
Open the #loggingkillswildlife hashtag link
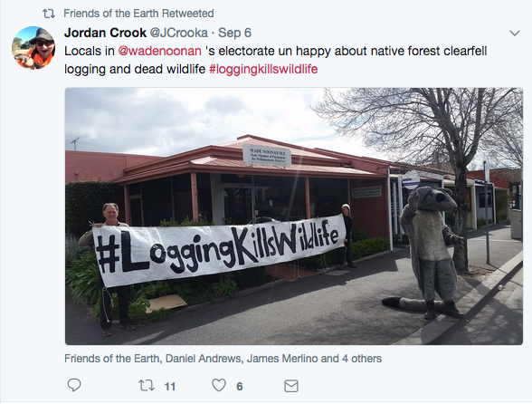tap(263, 69)
